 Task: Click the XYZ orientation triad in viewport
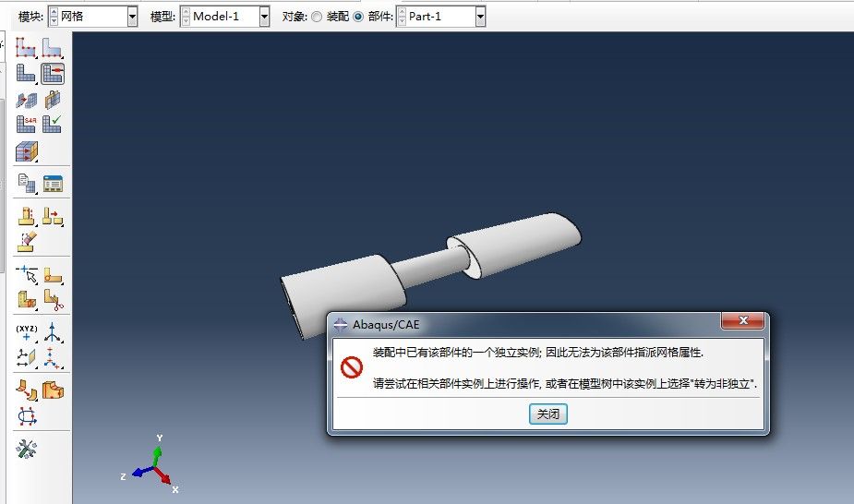pyautogui.click(x=155, y=467)
